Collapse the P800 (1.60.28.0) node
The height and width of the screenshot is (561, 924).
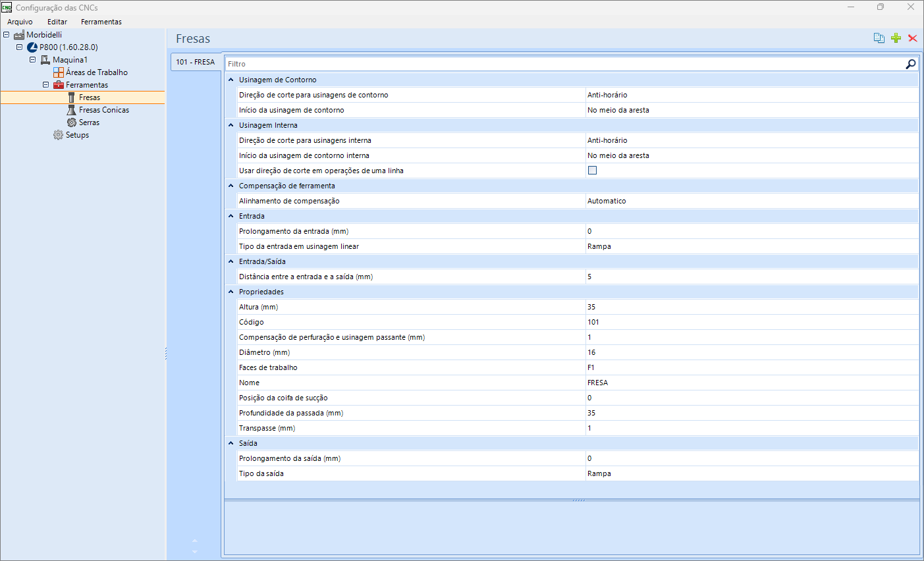[20, 47]
